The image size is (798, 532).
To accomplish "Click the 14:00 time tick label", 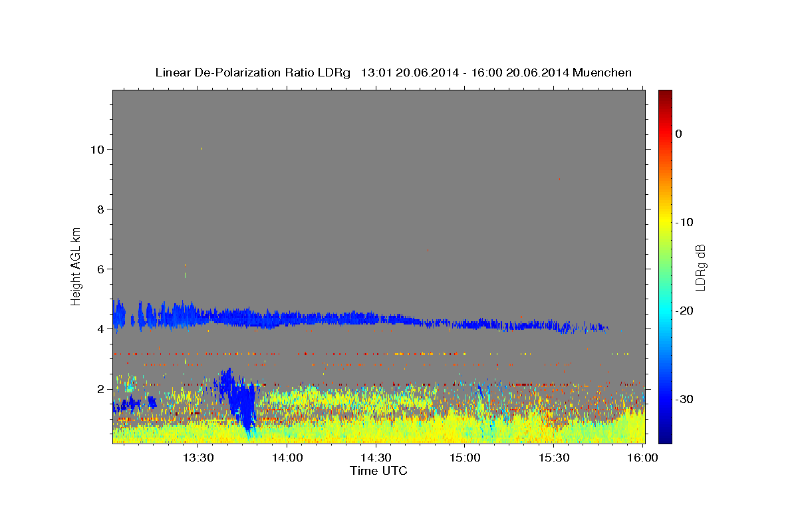I will 287,458.
